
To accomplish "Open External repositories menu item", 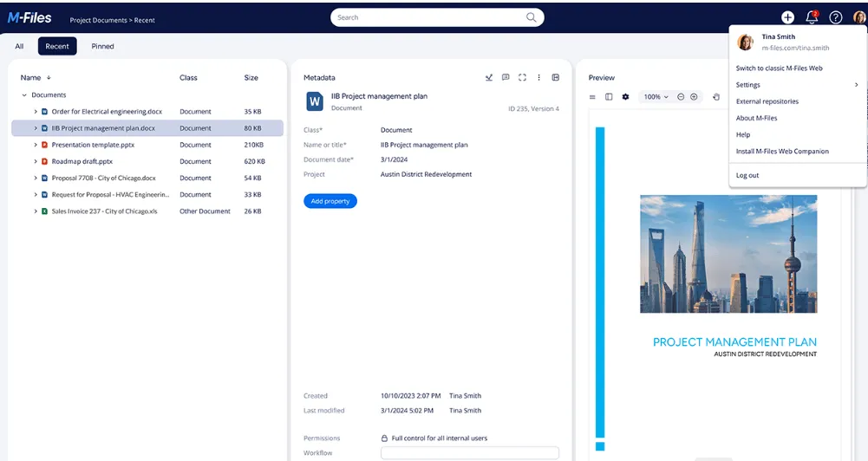I will click(767, 101).
